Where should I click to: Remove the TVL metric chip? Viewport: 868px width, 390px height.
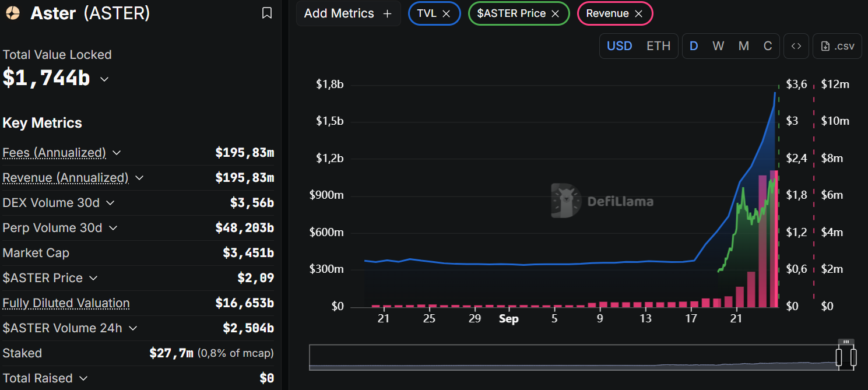click(x=446, y=13)
